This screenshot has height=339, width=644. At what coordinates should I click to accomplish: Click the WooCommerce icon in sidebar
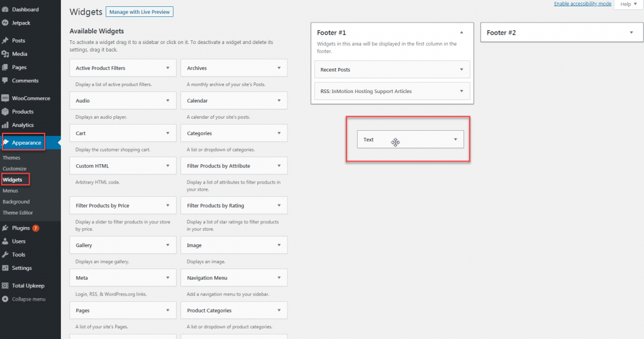coord(6,98)
